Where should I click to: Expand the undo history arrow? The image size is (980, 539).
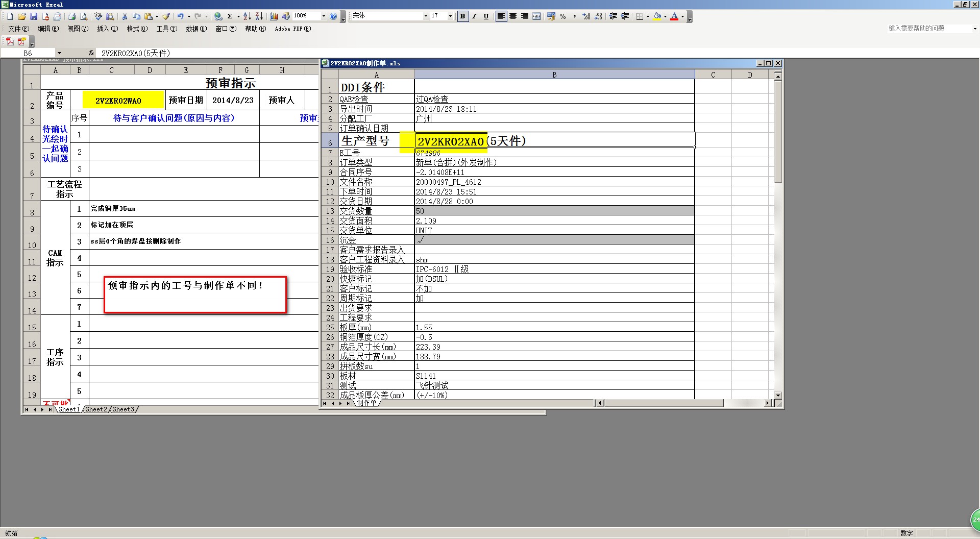point(189,16)
